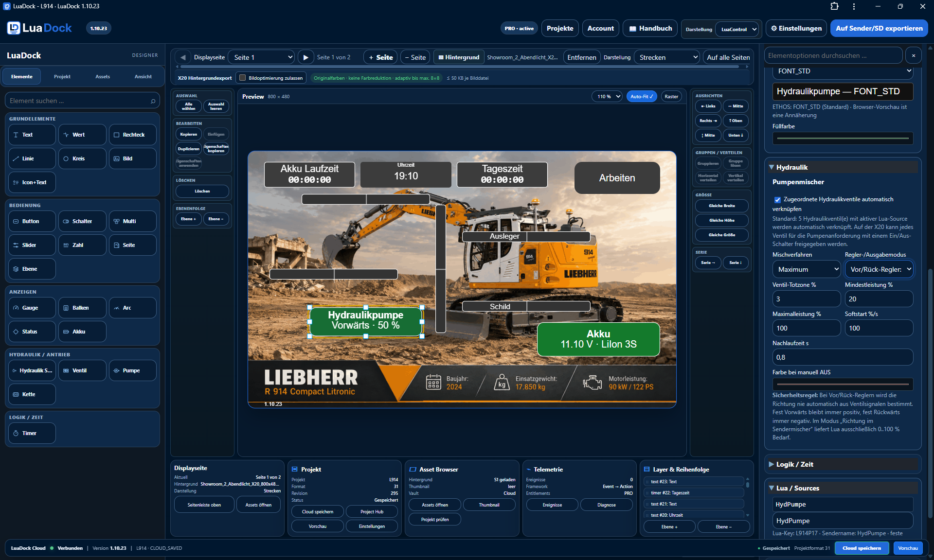Open Handbuch from top bar
Image resolution: width=934 pixels, height=560 pixels.
(650, 28)
